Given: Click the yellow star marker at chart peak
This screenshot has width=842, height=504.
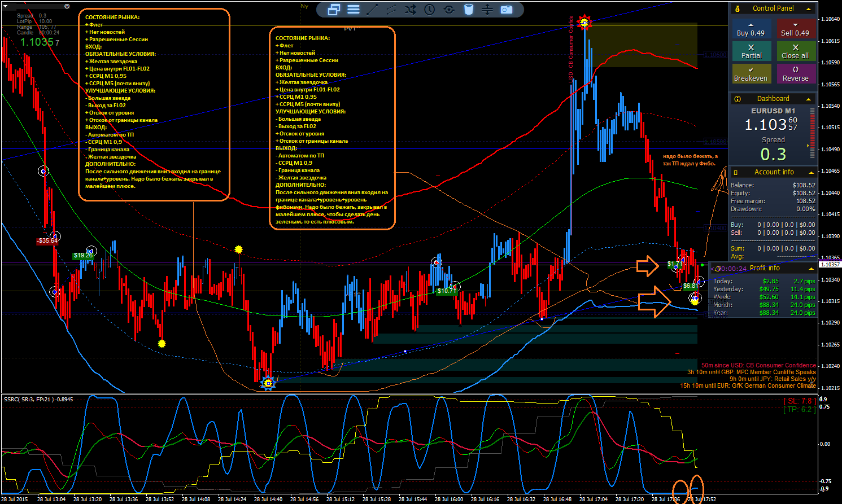Looking at the screenshot, I should coord(584,23).
